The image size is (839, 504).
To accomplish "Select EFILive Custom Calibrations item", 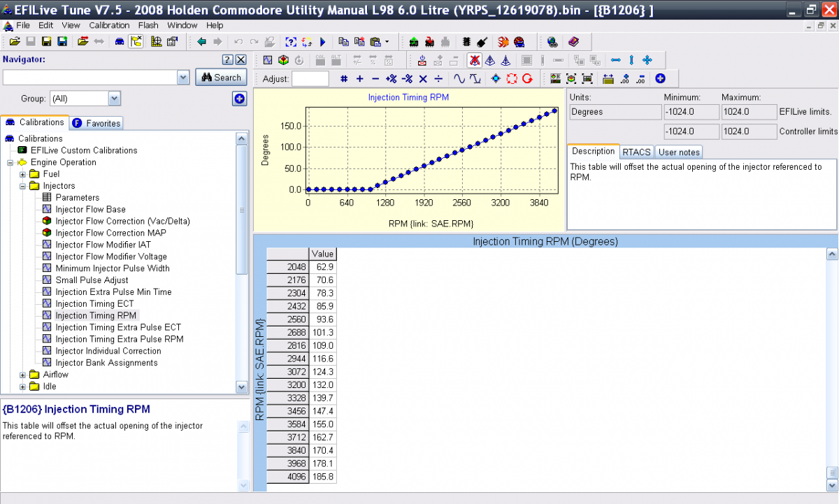I will tap(84, 150).
